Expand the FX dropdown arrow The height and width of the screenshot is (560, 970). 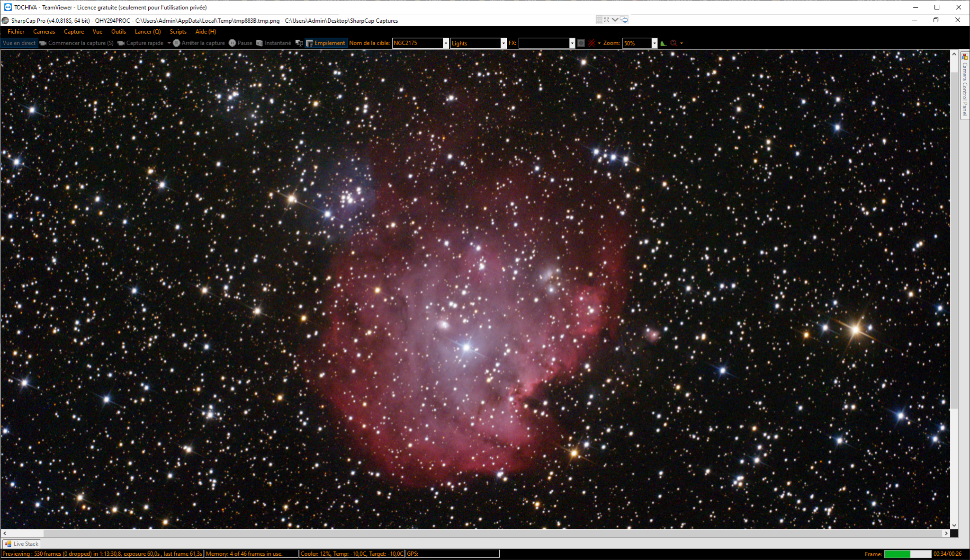(x=572, y=43)
